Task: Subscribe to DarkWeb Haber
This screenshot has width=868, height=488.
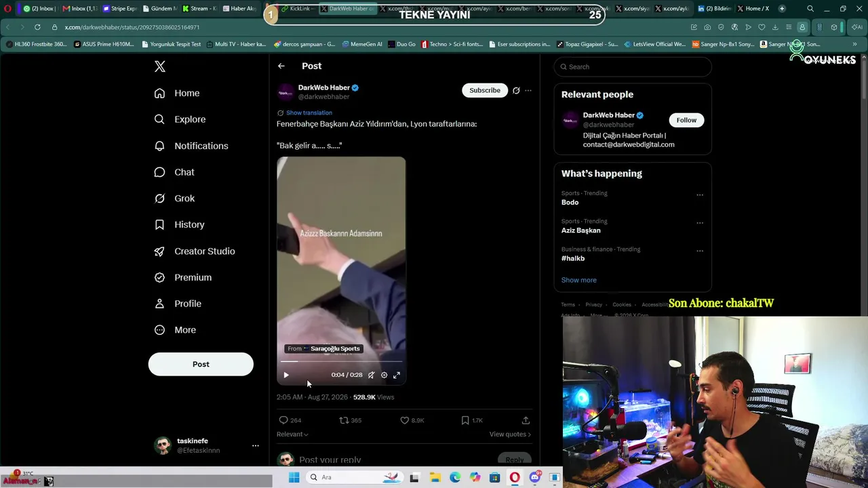Action: 485,90
